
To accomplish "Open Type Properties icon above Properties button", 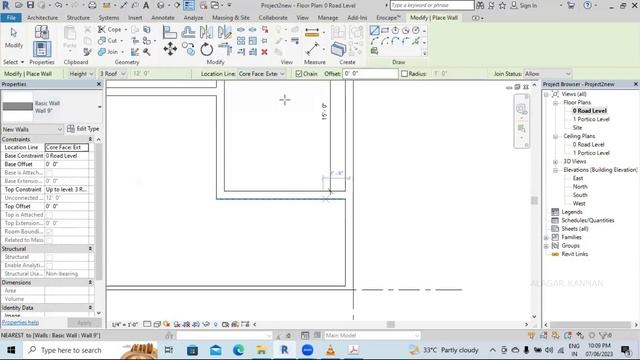I will (x=42, y=32).
